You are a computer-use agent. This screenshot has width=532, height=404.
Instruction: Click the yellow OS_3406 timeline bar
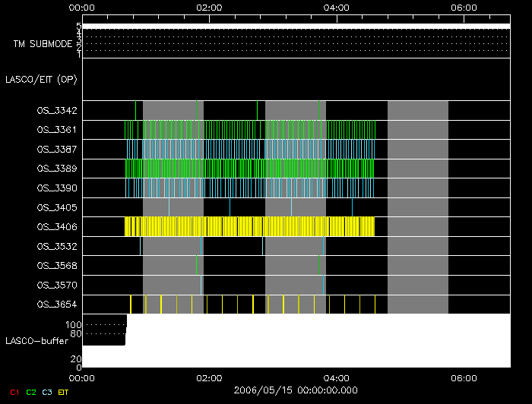click(x=249, y=226)
